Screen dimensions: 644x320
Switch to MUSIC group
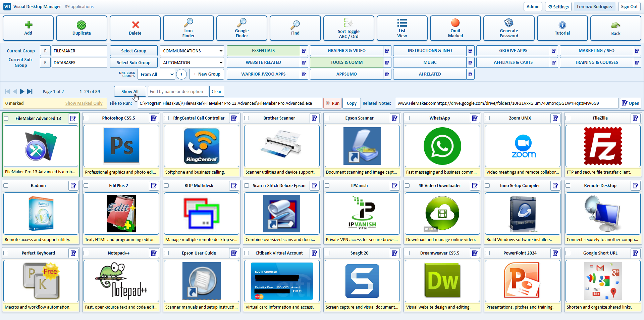coord(430,62)
